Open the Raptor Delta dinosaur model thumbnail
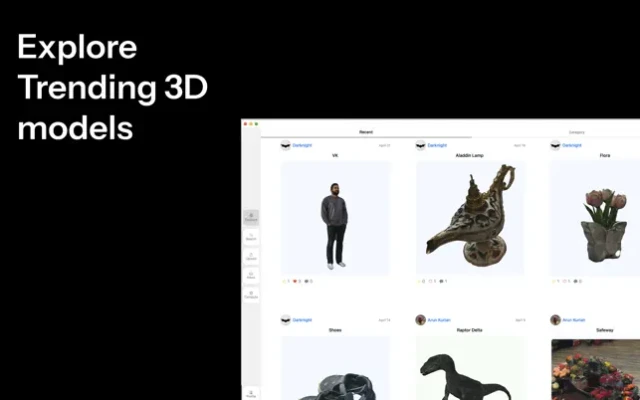Screen dimensions: 640x400 470,370
